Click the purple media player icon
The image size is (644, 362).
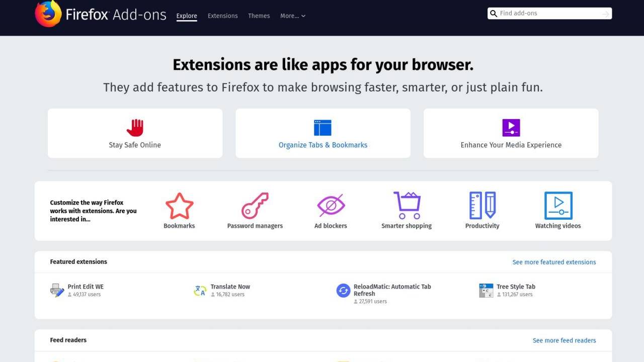pos(511,128)
